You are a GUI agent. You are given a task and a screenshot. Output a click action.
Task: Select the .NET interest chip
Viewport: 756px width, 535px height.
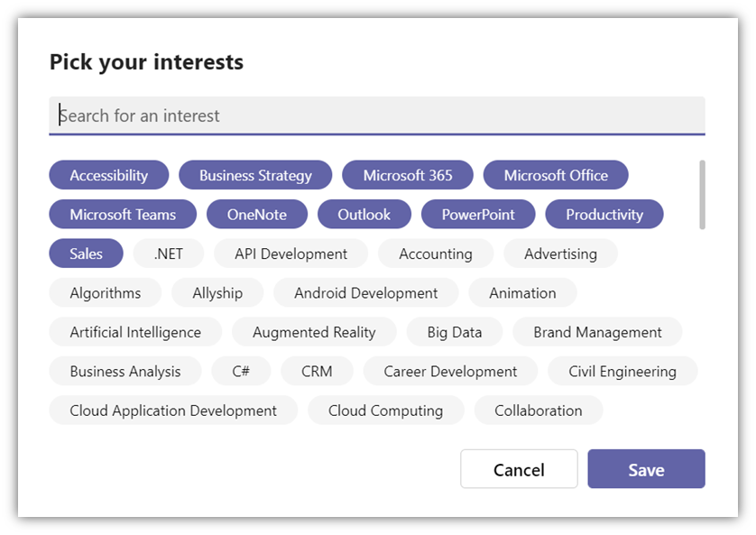coord(169,254)
